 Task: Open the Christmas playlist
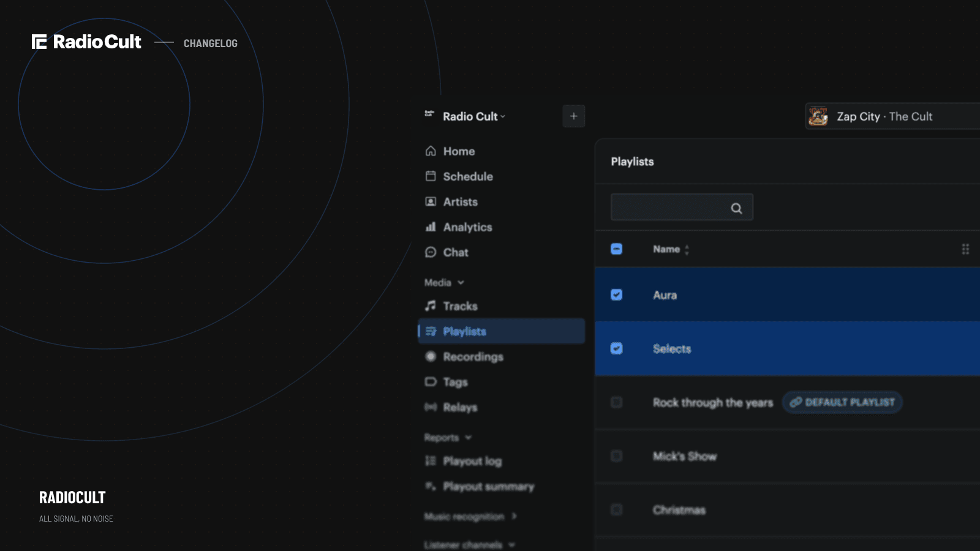pos(679,510)
